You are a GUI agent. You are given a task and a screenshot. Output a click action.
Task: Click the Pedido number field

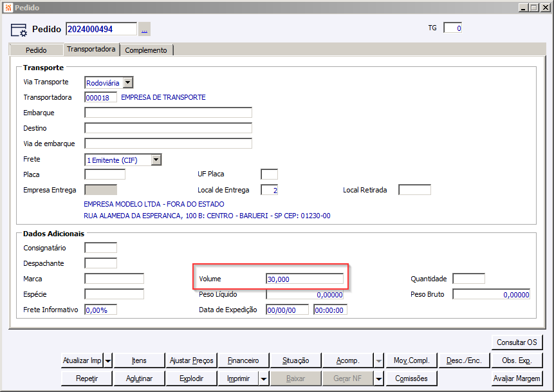[102, 29]
